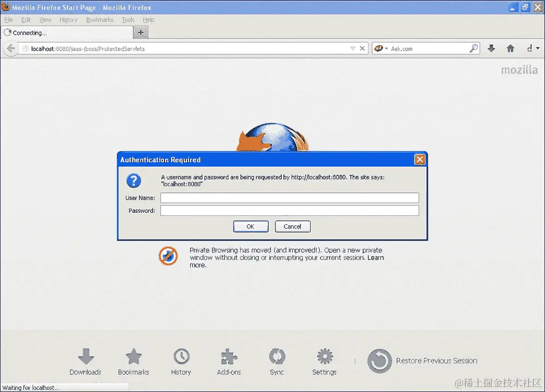This screenshot has height=392, width=545.
Task: Click the question mark dialog icon
Action: tap(134, 181)
